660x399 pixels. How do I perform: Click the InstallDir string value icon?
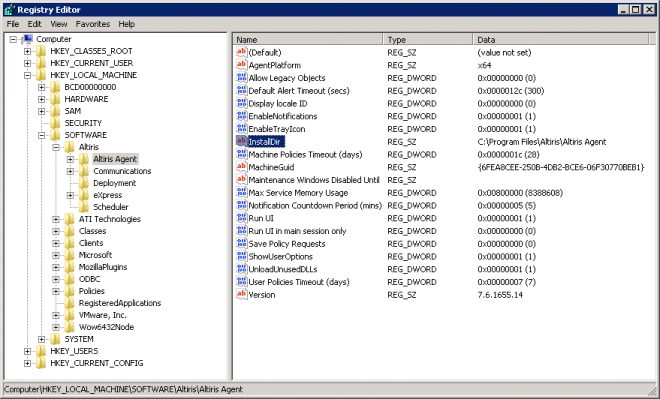click(241, 141)
